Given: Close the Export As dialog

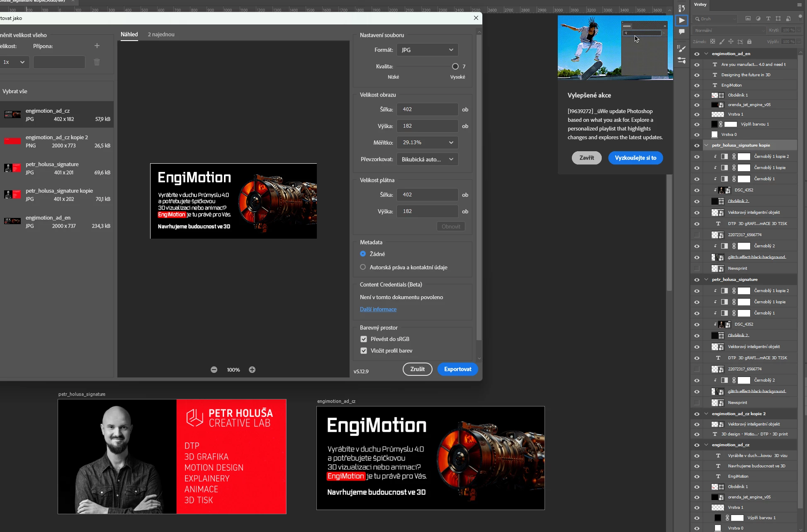Looking at the screenshot, I should pyautogui.click(x=476, y=18).
